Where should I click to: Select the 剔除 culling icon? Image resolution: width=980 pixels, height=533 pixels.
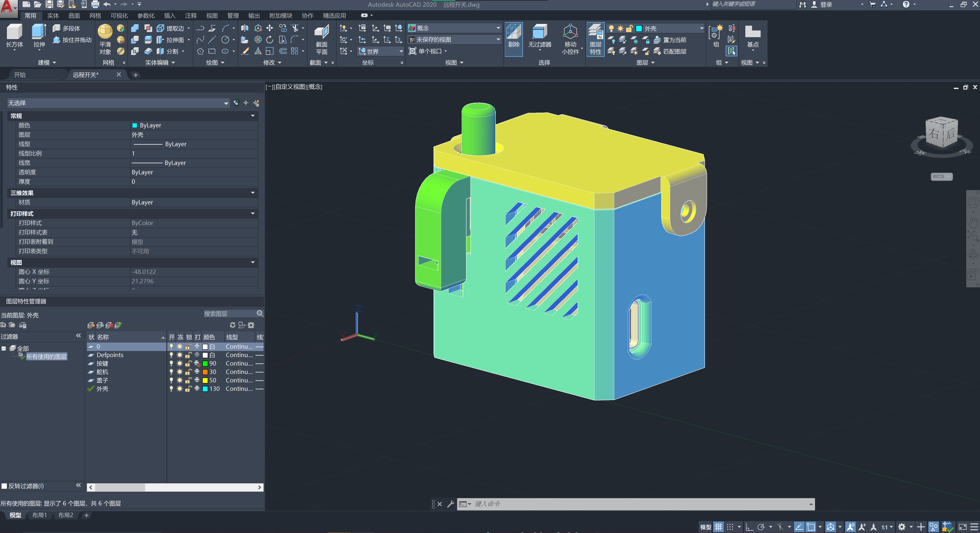[514, 32]
